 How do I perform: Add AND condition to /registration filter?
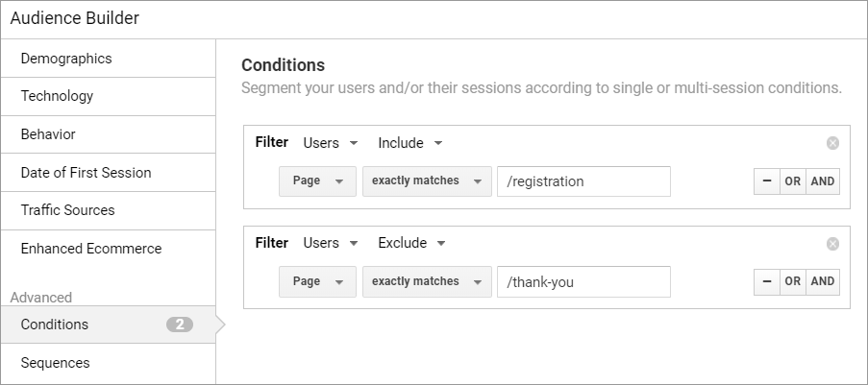click(x=823, y=181)
